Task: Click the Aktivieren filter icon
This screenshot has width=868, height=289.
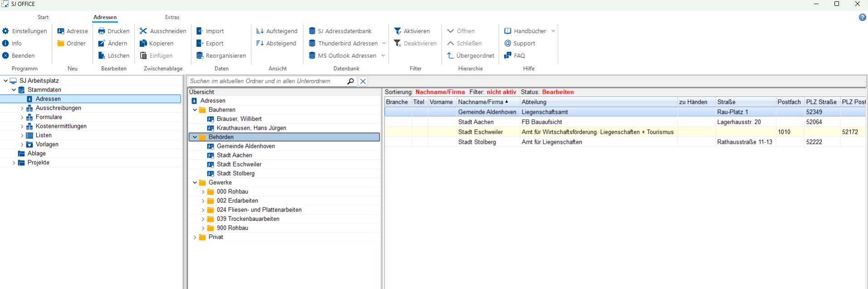Action: [398, 31]
